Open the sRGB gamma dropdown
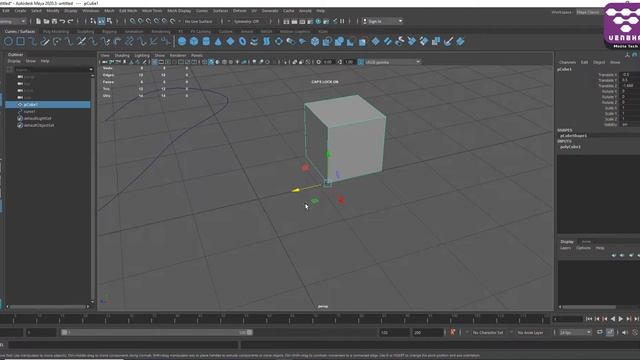This screenshot has width=640, height=360. pos(393,62)
